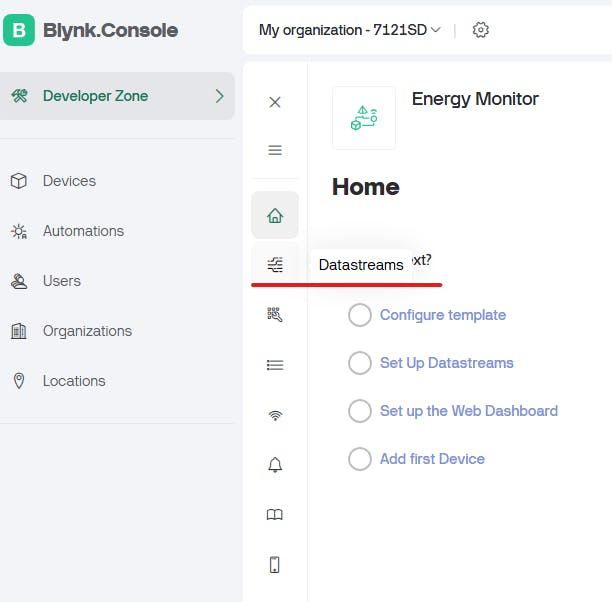
Task: Toggle the hamburger menu in template sidebar
Action: coord(275,150)
